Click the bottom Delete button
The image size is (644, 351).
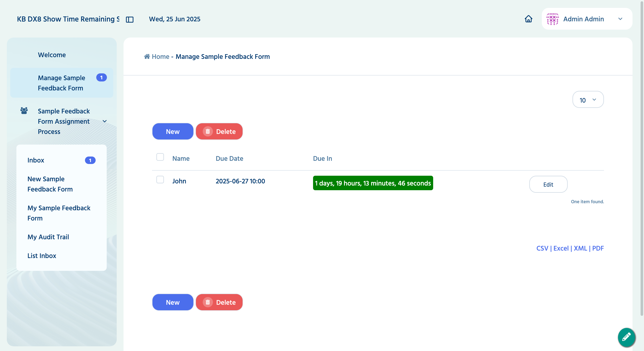pyautogui.click(x=219, y=302)
